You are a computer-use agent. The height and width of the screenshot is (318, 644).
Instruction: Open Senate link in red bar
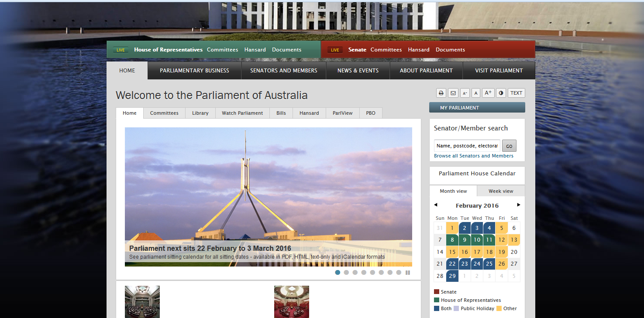pyautogui.click(x=357, y=50)
